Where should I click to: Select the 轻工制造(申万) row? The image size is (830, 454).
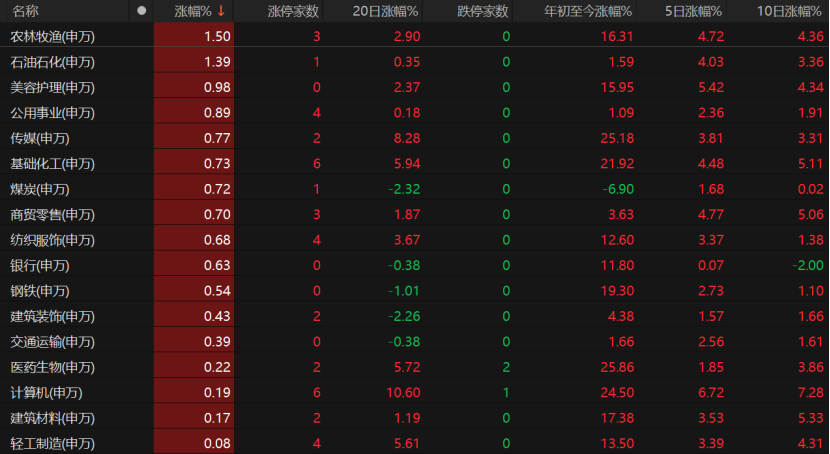tap(415, 442)
